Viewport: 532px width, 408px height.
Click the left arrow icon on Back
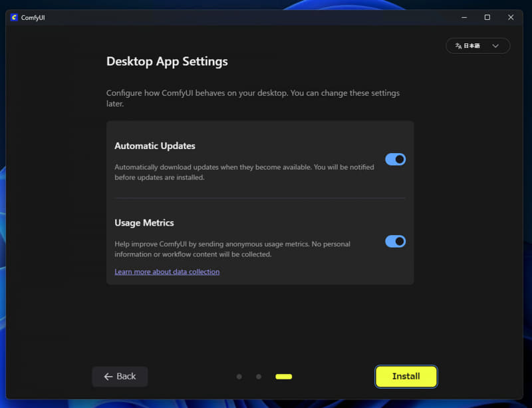click(x=108, y=377)
